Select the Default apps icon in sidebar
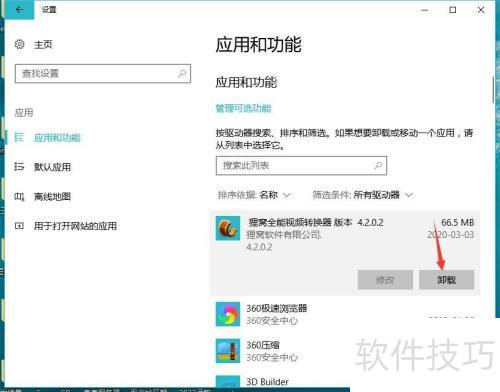 (19, 166)
